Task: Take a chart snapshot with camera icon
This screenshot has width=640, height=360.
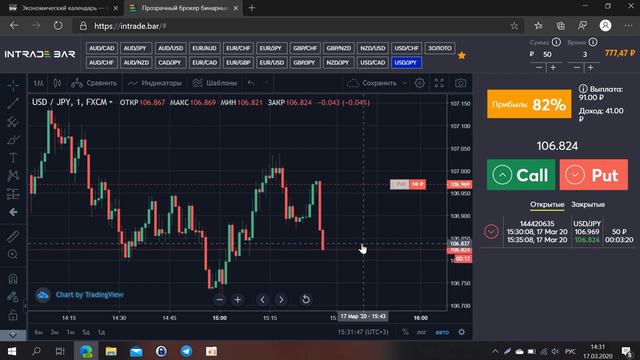Action: click(460, 83)
